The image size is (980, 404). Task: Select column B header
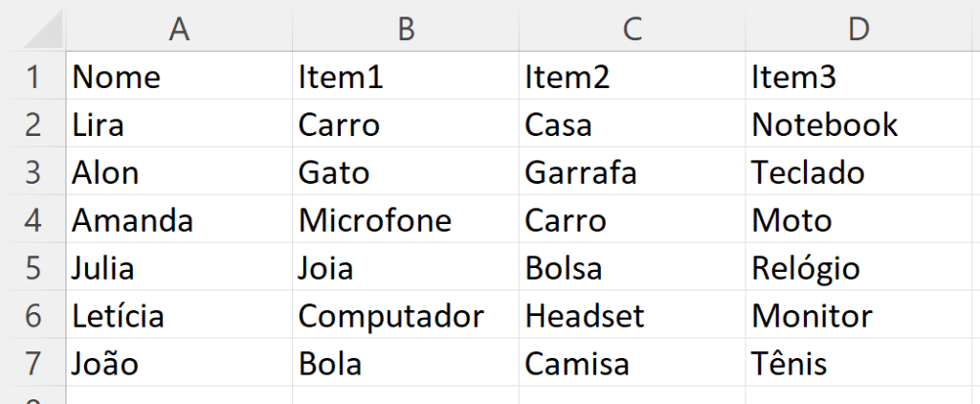tap(406, 26)
